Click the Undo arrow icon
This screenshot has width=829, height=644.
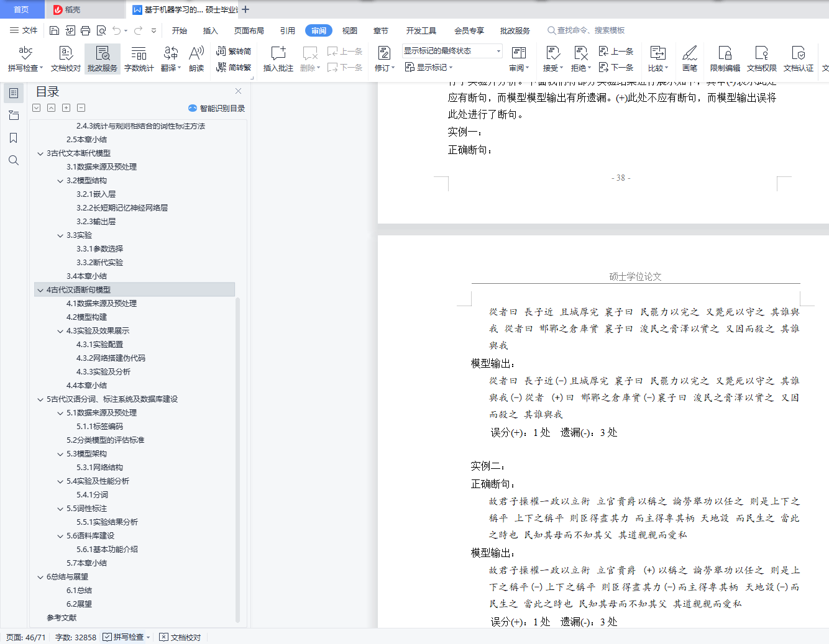(x=116, y=30)
